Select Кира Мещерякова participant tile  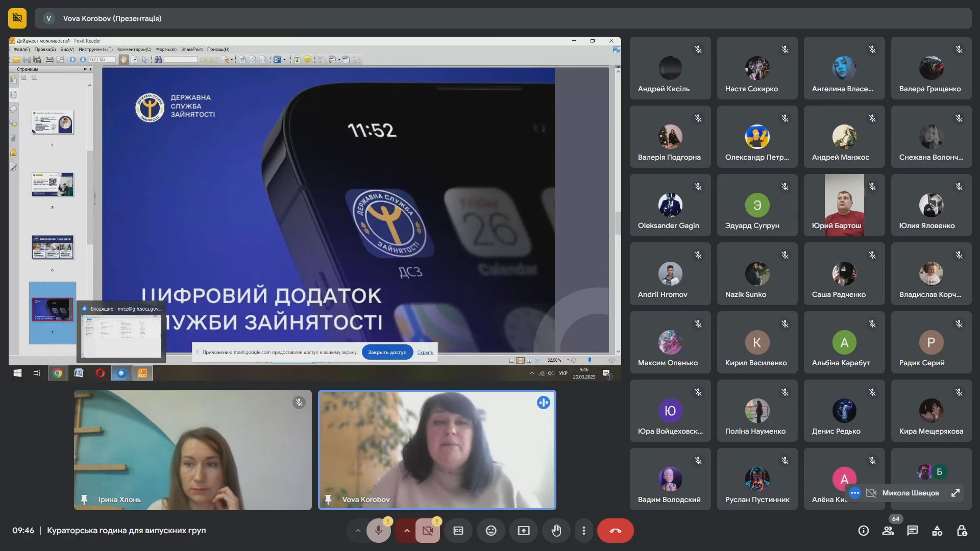click(931, 411)
